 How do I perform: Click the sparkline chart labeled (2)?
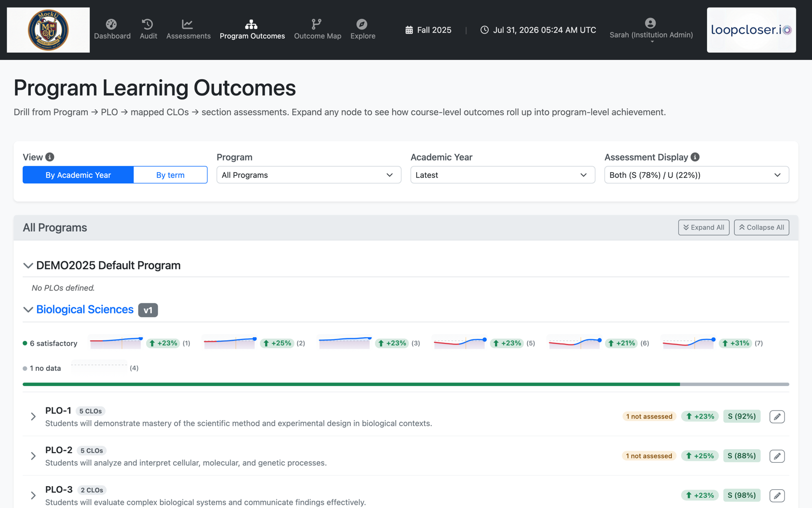pyautogui.click(x=230, y=343)
